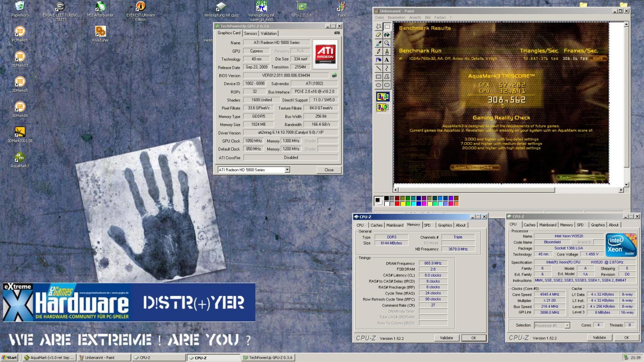Screen dimensions: 644x362
Task: Open MSI Afterburner desktop shortcut
Action: click(100, 10)
